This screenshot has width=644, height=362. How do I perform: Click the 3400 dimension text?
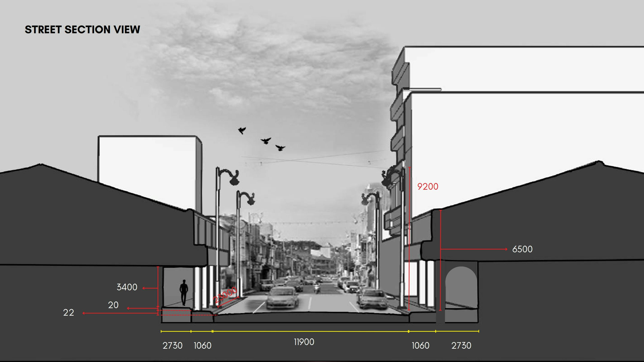(x=127, y=288)
